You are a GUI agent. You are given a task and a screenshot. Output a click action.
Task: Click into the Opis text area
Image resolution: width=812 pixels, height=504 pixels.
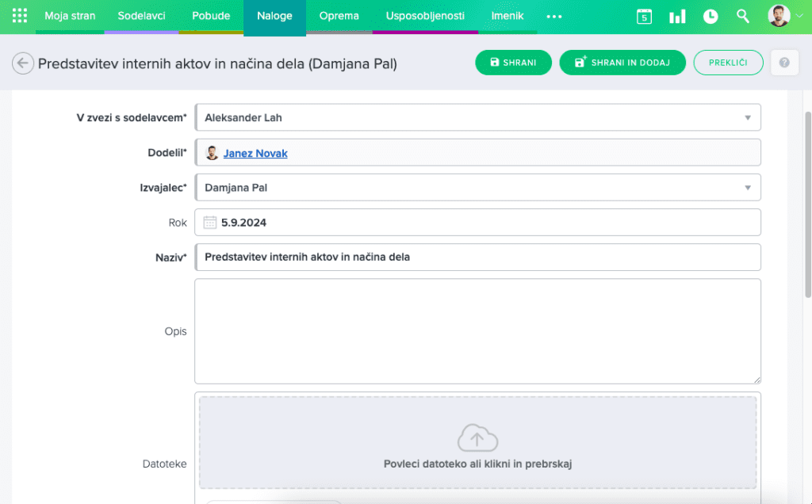pyautogui.click(x=477, y=331)
